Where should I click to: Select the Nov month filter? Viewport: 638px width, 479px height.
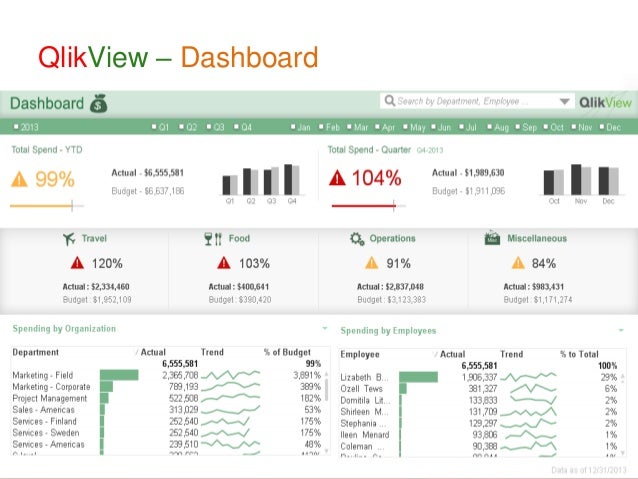[582, 127]
